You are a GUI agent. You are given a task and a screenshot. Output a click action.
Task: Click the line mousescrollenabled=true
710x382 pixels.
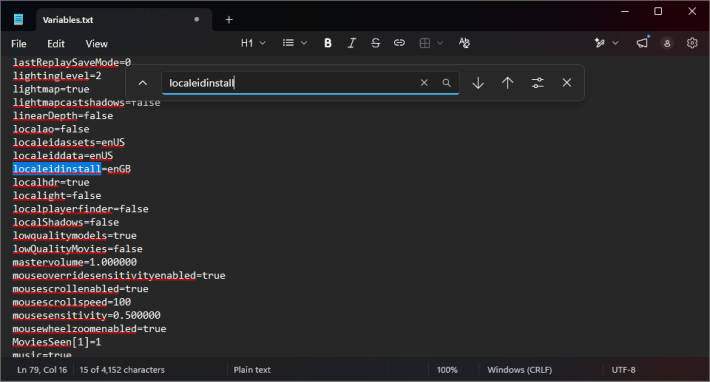[x=81, y=289]
